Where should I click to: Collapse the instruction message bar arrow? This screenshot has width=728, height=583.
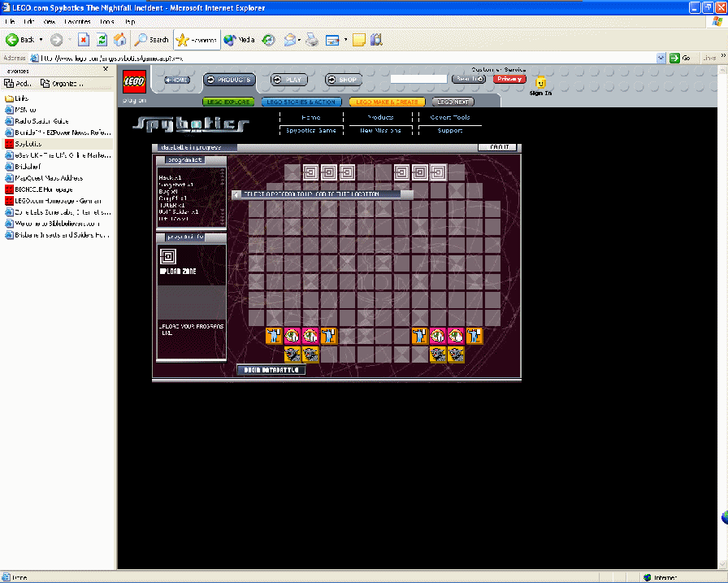pos(236,194)
